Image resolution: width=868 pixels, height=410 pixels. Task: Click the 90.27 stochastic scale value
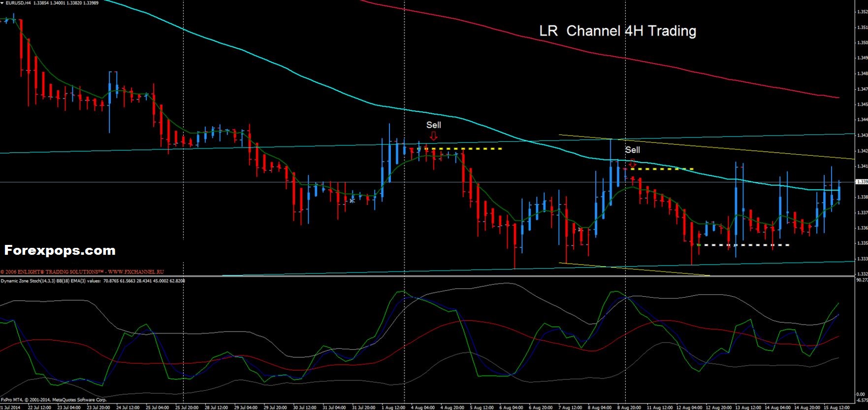click(862, 280)
